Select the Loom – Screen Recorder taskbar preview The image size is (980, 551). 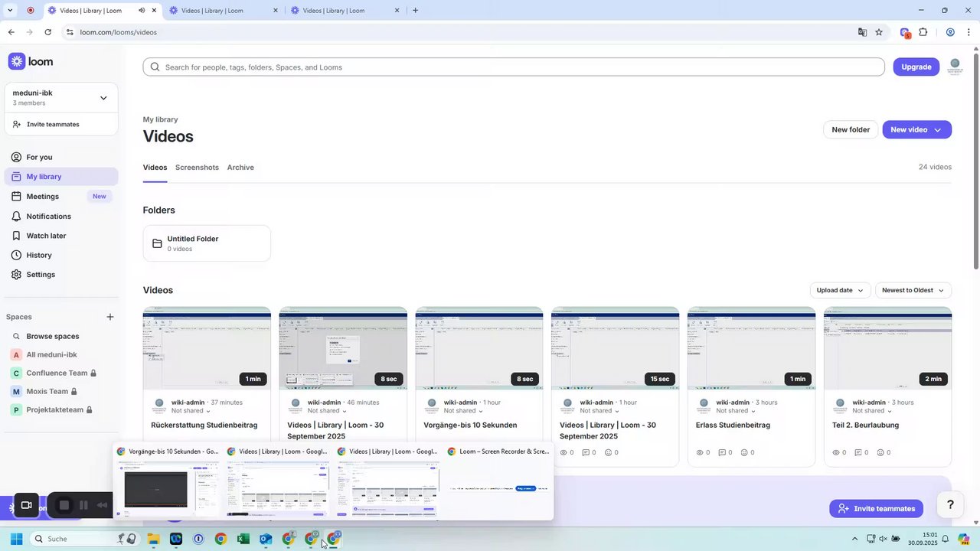498,482
